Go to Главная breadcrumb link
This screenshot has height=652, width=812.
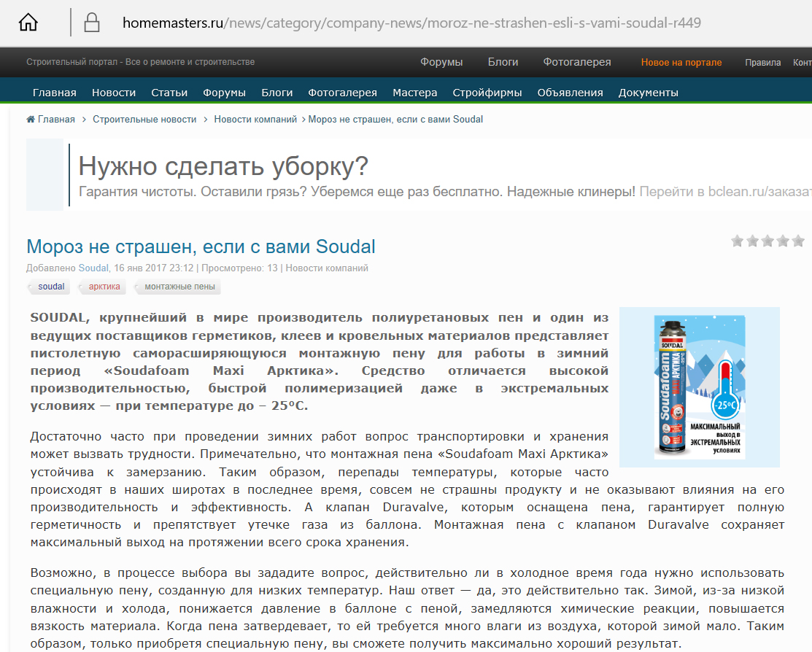(x=56, y=119)
